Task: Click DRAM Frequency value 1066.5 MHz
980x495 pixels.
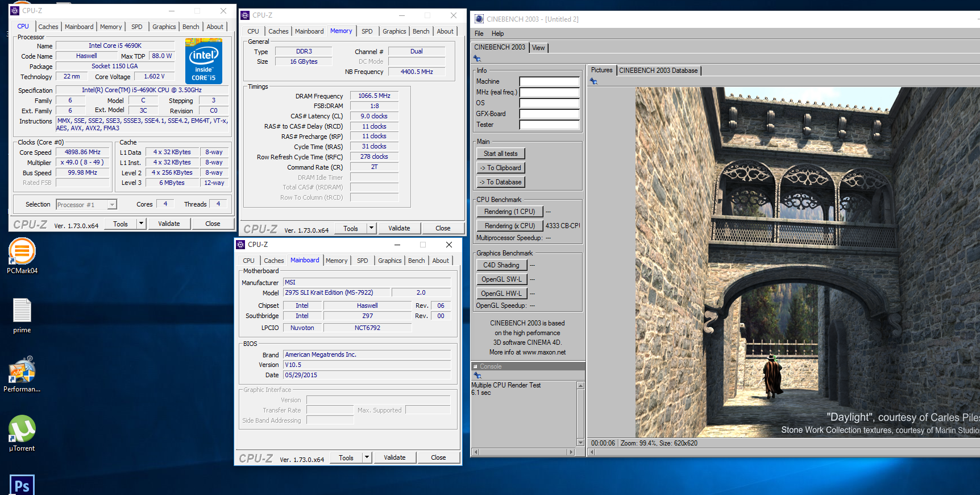Action: pos(374,96)
